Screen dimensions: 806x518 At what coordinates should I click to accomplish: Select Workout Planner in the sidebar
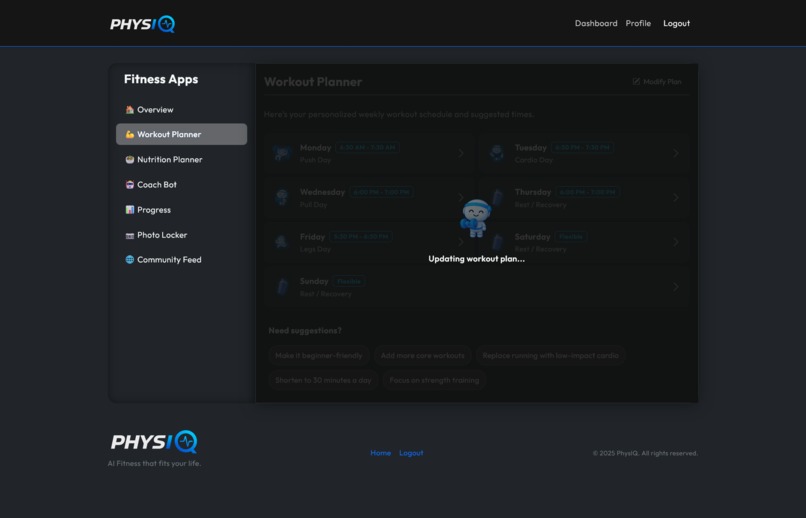pyautogui.click(x=181, y=134)
